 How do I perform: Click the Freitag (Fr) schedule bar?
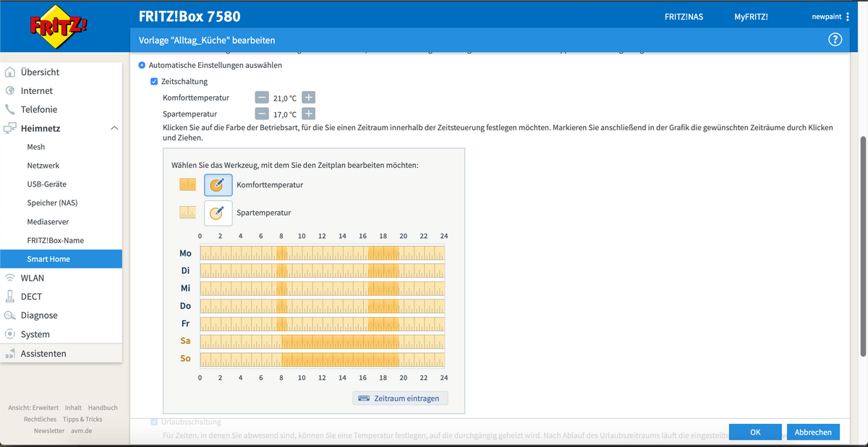pyautogui.click(x=322, y=323)
